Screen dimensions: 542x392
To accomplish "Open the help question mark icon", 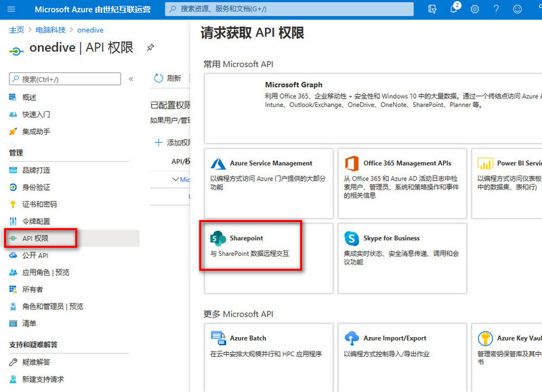I will click(496, 9).
